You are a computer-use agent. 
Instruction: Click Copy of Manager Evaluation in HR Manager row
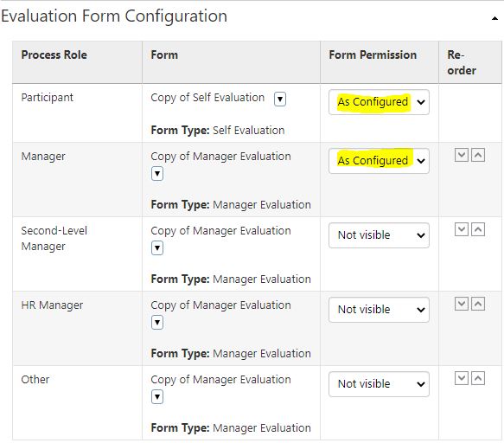click(x=220, y=305)
